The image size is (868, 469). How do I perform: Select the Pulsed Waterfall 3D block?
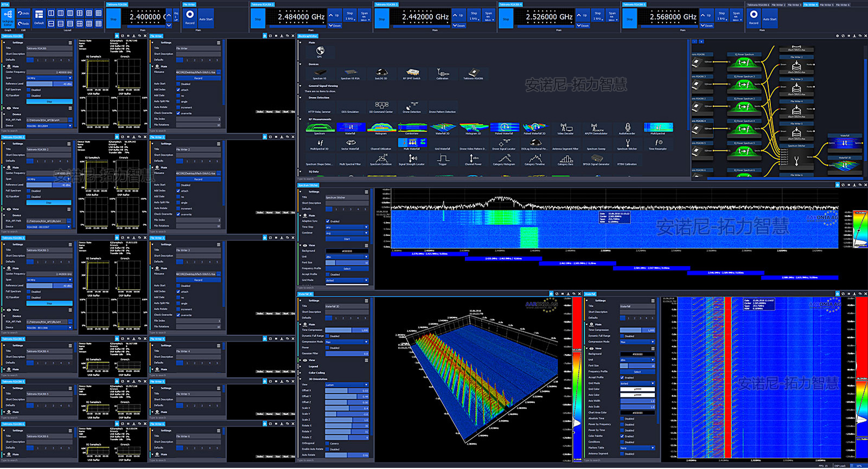point(535,129)
